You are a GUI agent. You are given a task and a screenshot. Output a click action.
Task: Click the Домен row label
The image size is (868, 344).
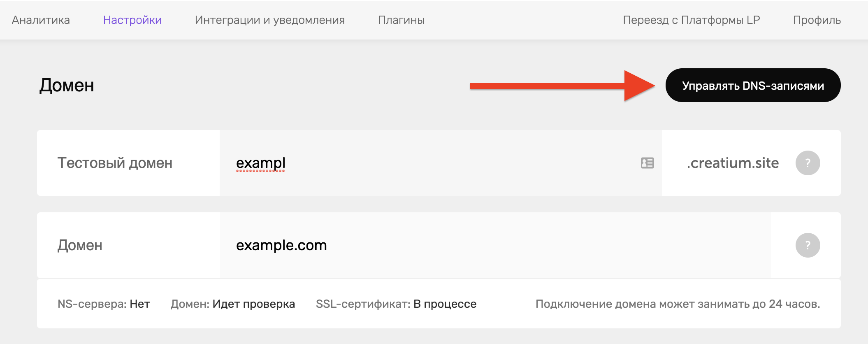(80, 245)
